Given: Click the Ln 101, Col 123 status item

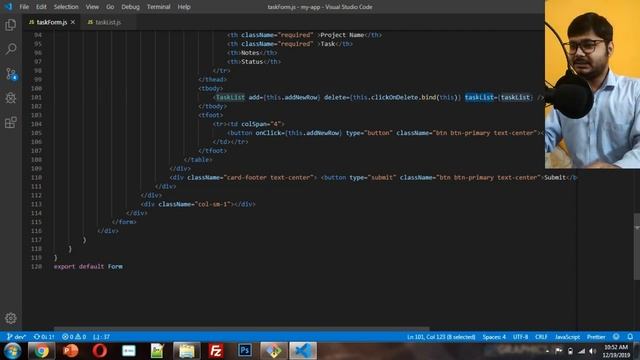Looking at the screenshot, I should click(441, 337).
